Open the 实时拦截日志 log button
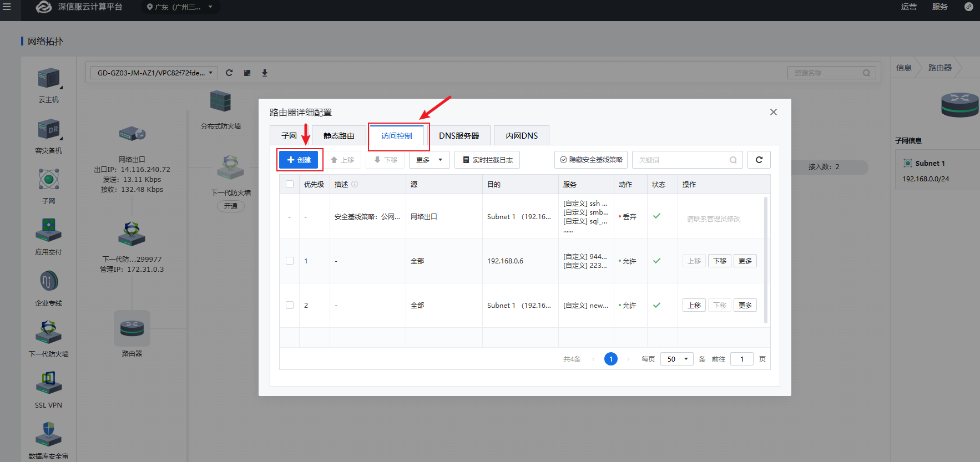The height and width of the screenshot is (462, 980). [x=487, y=160]
